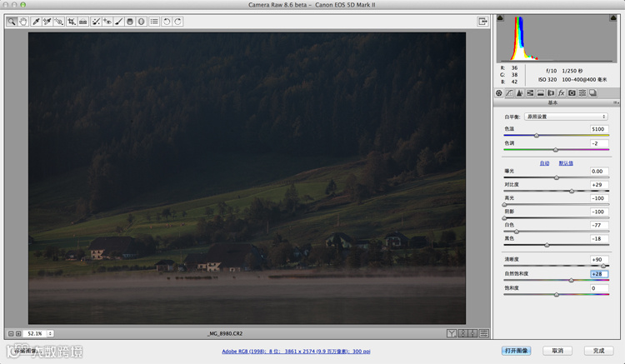Open the 基本 panel flyout menu

[616, 102]
